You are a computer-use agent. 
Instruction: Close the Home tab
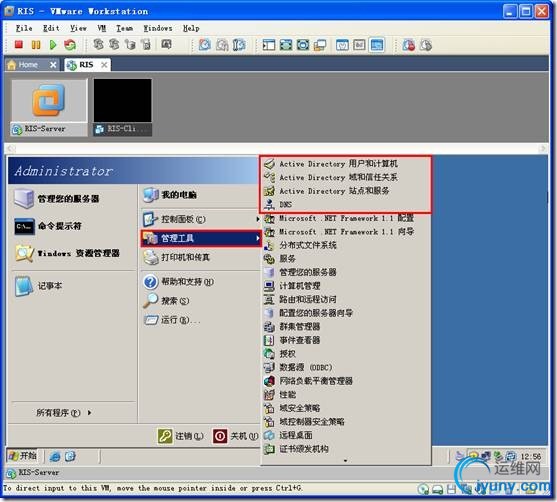tap(53, 65)
